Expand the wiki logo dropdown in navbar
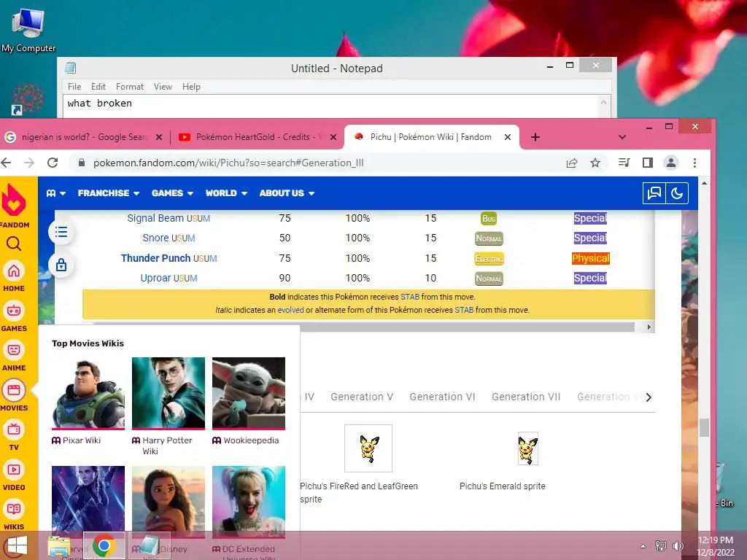This screenshot has height=560, width=747. pyautogui.click(x=56, y=193)
